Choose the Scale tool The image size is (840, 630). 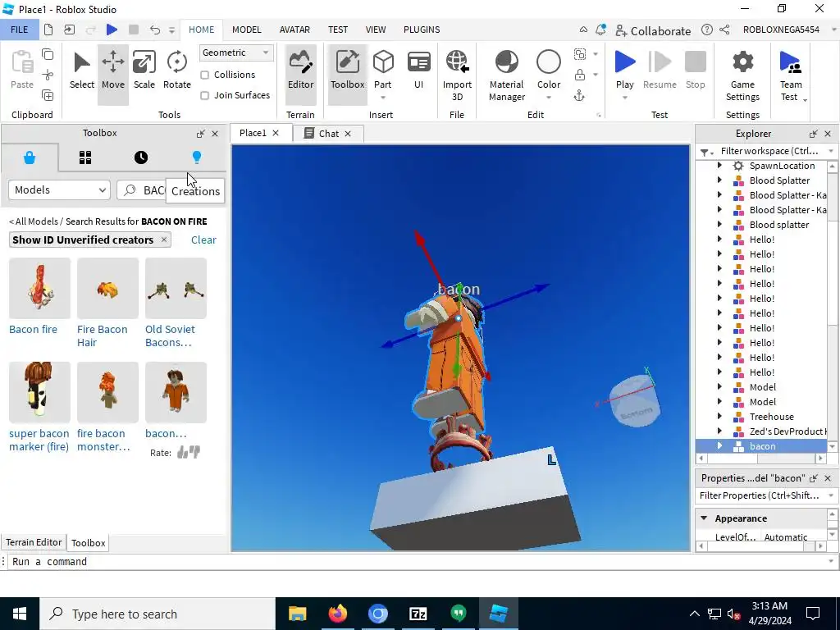pos(144,71)
